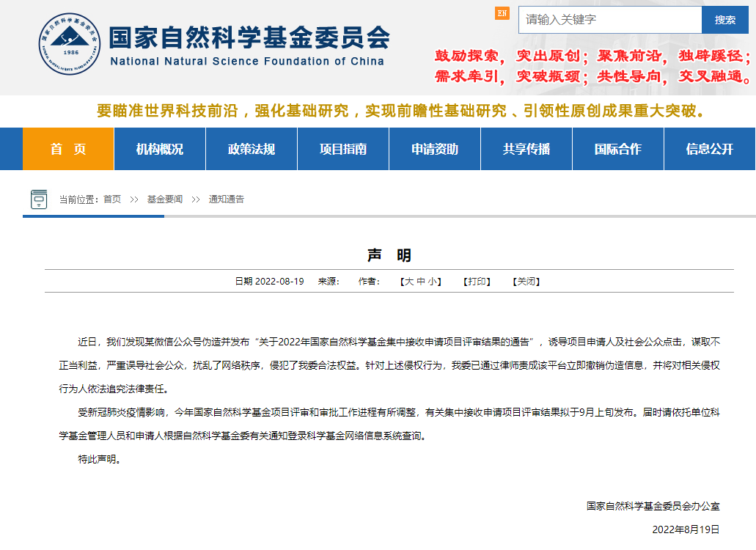Set font size to 小 (small)
756x550 pixels.
[x=433, y=282]
